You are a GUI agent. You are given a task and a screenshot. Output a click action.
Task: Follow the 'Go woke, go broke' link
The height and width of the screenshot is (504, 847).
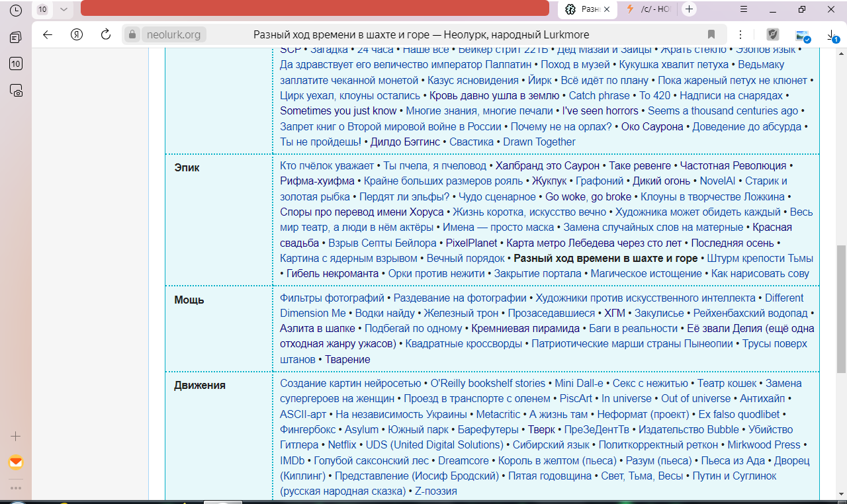point(588,196)
